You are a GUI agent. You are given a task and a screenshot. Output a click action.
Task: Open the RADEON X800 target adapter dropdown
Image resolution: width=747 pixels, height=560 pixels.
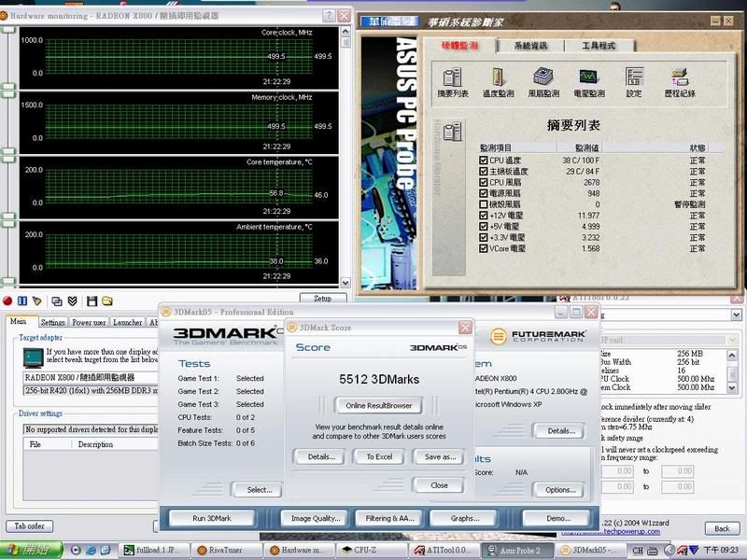point(91,377)
